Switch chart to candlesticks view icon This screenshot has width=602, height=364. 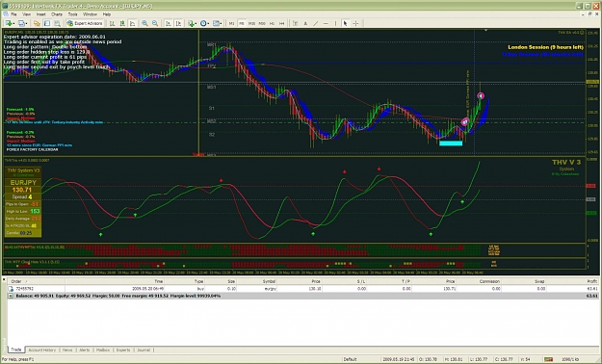tap(122, 23)
